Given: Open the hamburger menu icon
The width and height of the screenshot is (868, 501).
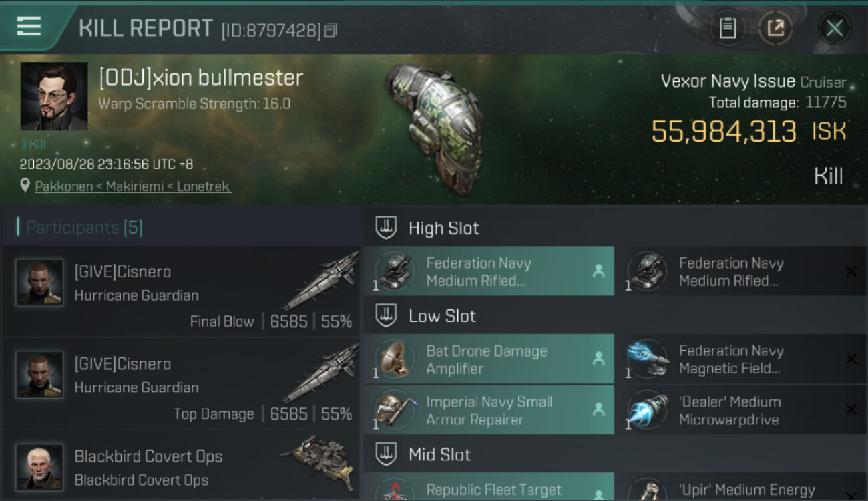Looking at the screenshot, I should click(29, 26).
